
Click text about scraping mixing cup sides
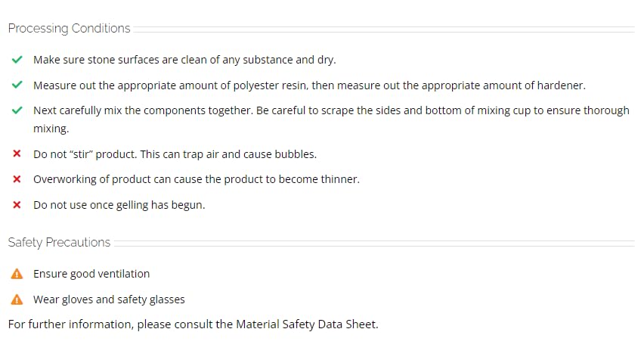331,119
